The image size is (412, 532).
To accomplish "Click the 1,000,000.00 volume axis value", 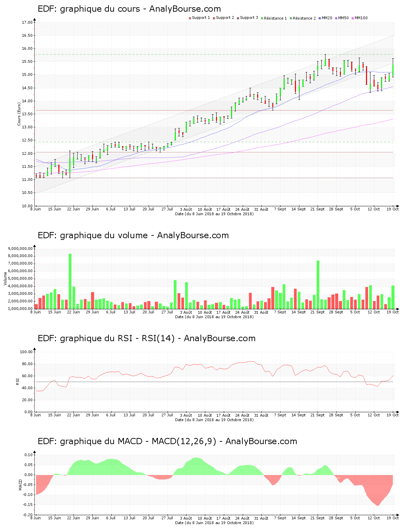I will pos(20,309).
